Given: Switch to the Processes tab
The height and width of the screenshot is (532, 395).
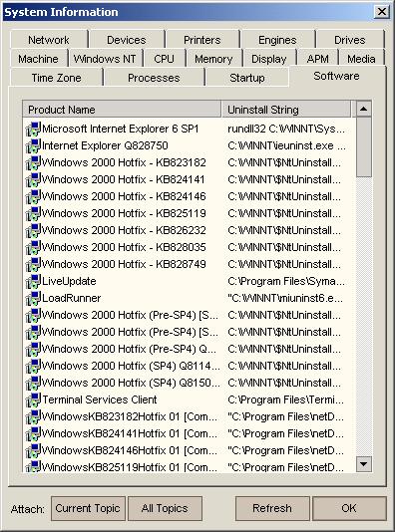Looking at the screenshot, I should click(154, 78).
